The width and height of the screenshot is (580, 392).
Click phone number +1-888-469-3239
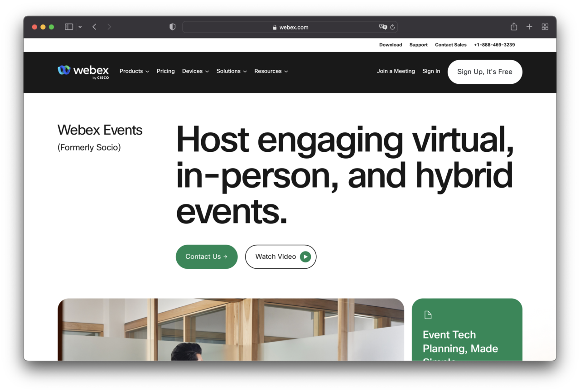click(x=494, y=45)
